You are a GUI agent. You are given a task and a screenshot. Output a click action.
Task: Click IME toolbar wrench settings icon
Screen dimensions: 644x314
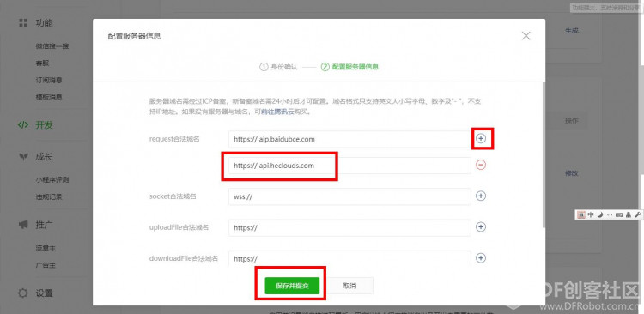click(637, 214)
